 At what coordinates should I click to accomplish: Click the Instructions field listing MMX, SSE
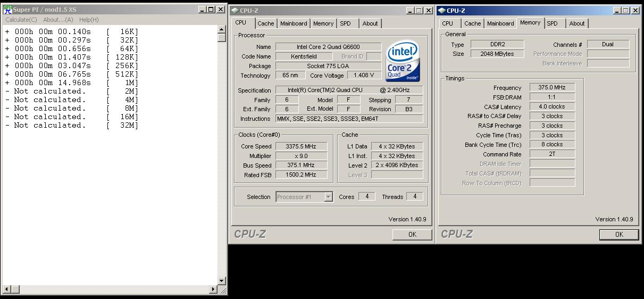tap(349, 119)
